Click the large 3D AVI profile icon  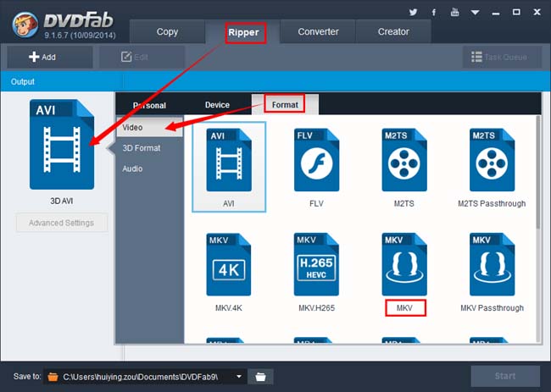click(62, 145)
